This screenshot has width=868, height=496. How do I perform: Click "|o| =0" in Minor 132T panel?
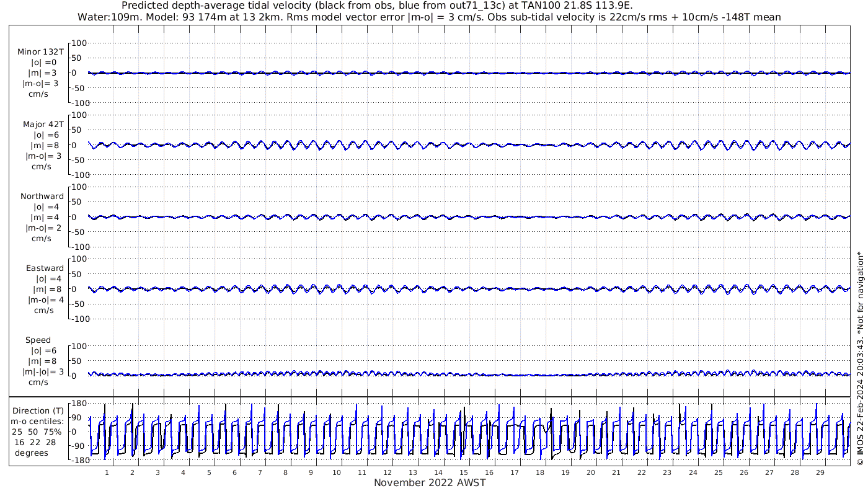pyautogui.click(x=44, y=63)
